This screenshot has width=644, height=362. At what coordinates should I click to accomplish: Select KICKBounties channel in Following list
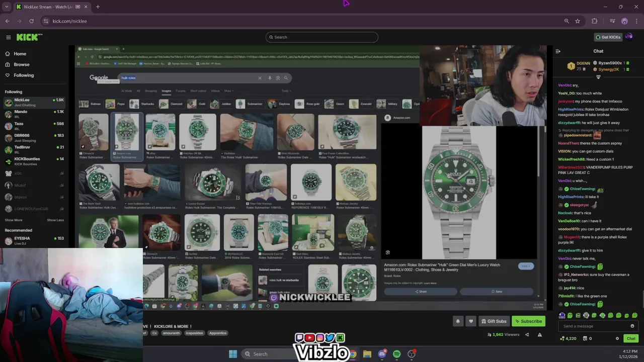click(x=34, y=161)
